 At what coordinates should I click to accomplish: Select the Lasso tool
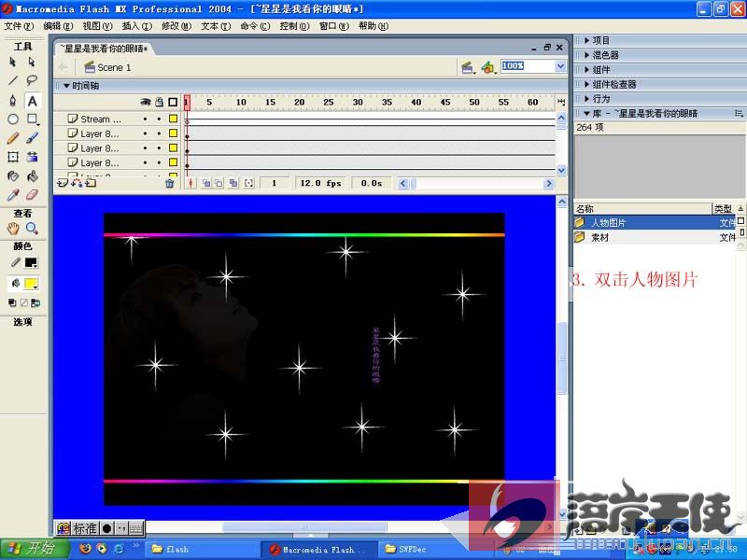tap(32, 80)
